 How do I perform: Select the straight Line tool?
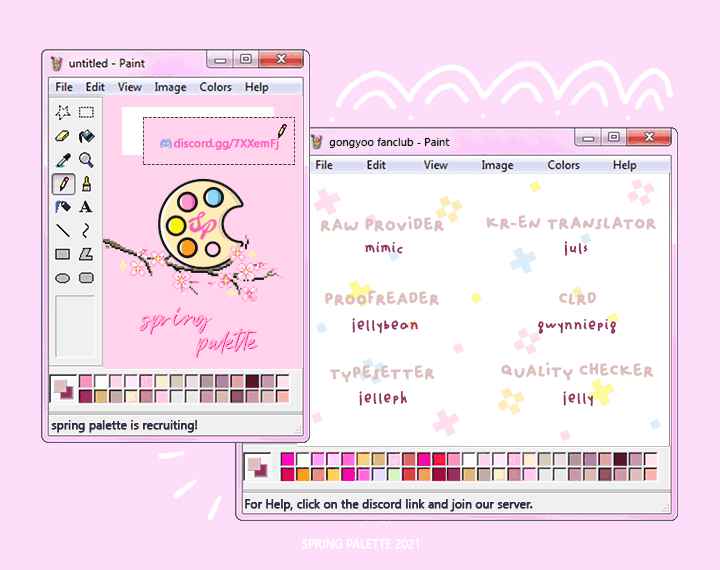[x=63, y=231]
